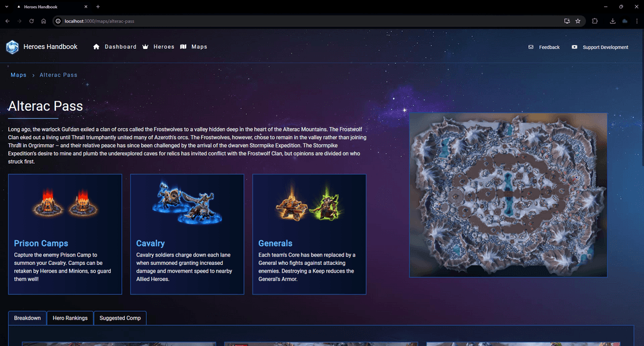Go back with browser back arrow

point(7,21)
